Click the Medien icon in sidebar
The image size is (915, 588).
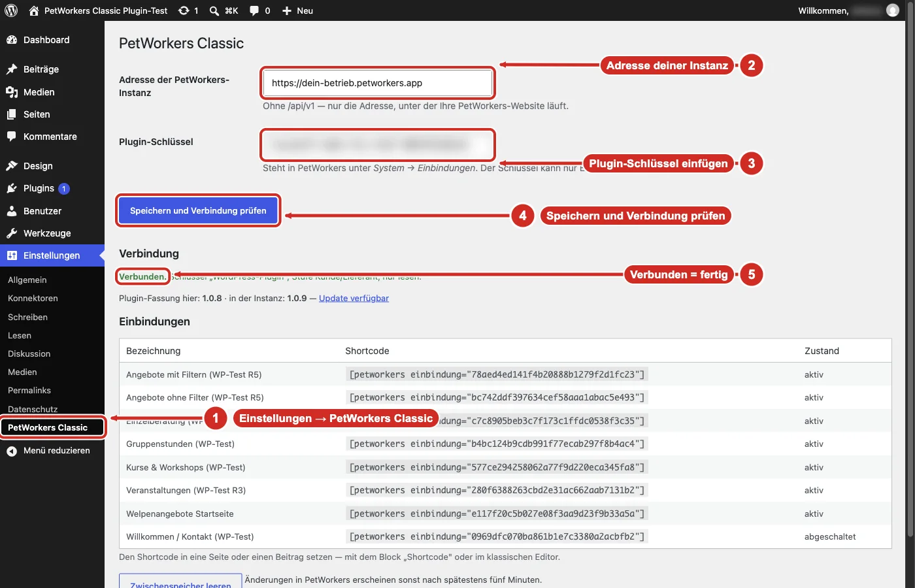pyautogui.click(x=12, y=92)
